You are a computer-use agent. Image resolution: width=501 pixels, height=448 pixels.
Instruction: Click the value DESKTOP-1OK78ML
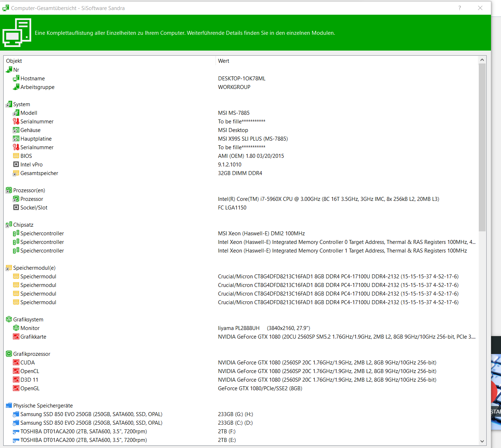click(x=242, y=78)
